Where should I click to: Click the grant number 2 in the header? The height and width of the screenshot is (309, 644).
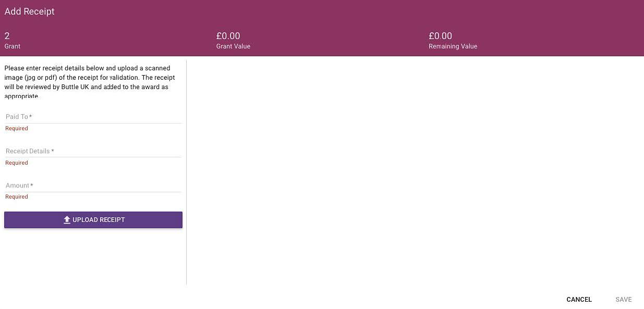[x=7, y=36]
